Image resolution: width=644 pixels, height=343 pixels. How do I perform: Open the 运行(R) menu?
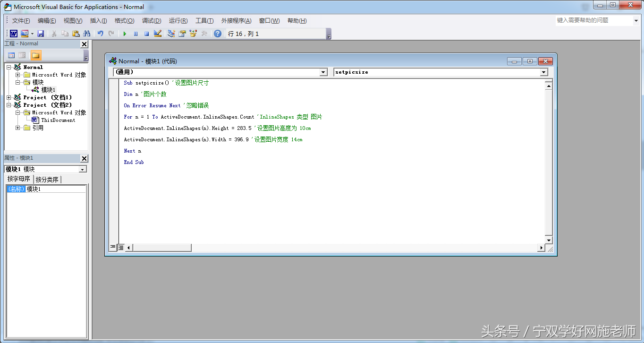click(x=178, y=21)
